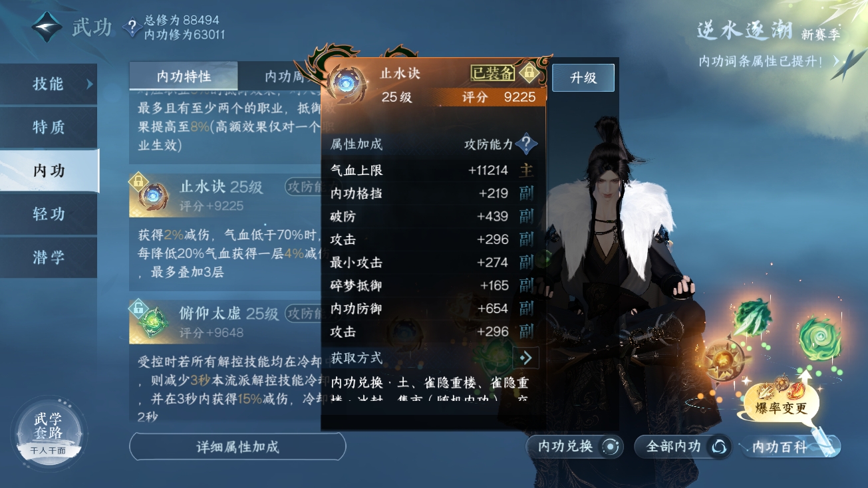Image resolution: width=868 pixels, height=488 pixels.
Task: Switch to the 内功特性 tab
Action: [x=184, y=76]
